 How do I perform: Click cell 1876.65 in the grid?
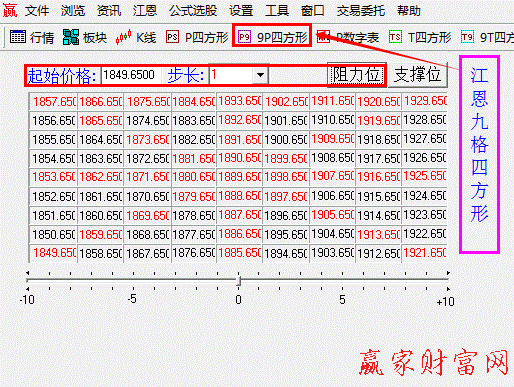pos(194,253)
